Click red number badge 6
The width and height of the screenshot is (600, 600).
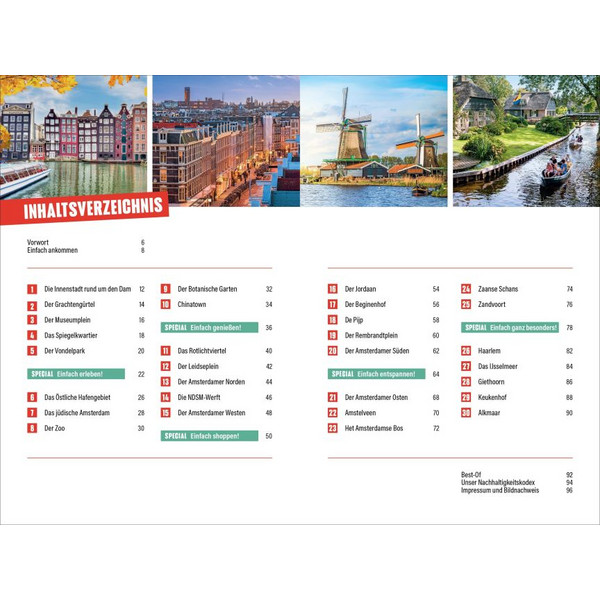tap(32, 398)
